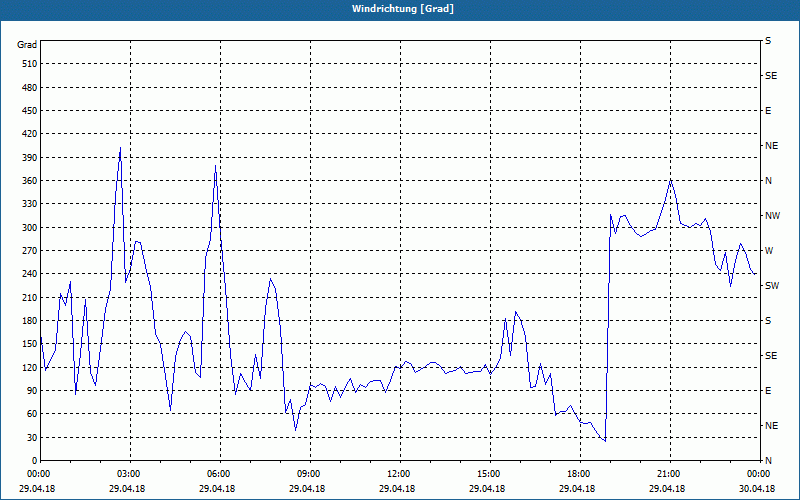Select the 29.04.18 date under 12:00

(397, 488)
